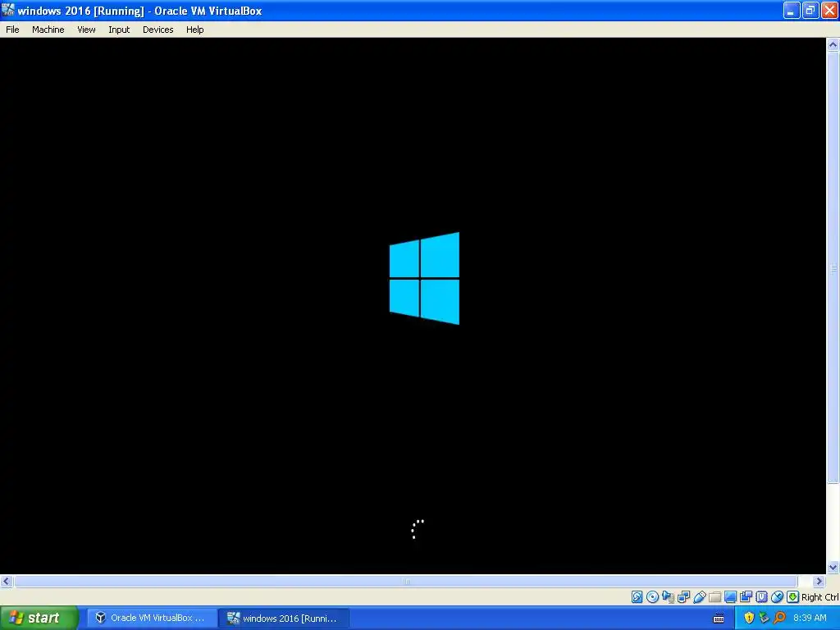
Task: Click the network adapter status icon
Action: (x=683, y=597)
